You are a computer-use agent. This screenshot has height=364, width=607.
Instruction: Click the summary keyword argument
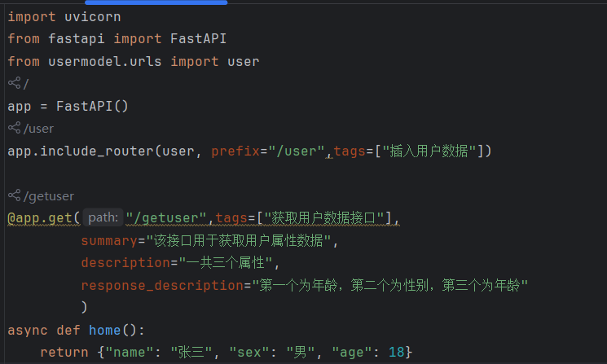point(108,240)
